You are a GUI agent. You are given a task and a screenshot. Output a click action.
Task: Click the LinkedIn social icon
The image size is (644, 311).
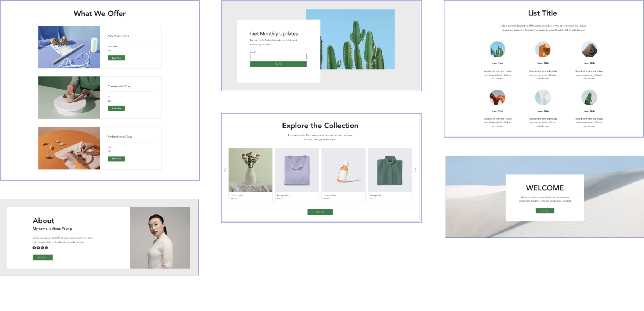[x=42, y=248]
